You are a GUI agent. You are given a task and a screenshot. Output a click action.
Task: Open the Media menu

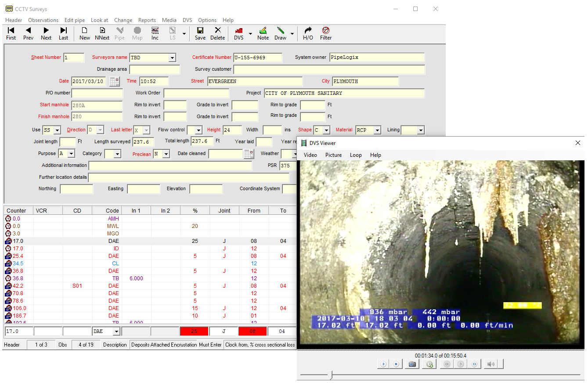169,20
